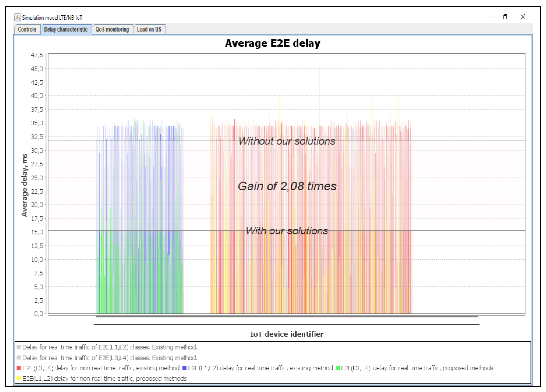Switch to the Controls tab
The width and height of the screenshot is (546, 392).
tap(27, 29)
